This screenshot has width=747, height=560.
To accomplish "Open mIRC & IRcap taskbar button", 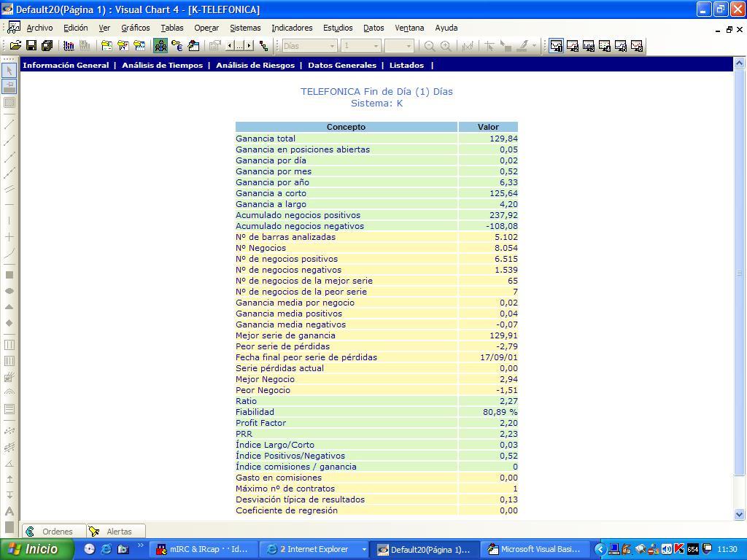I will coord(204,550).
